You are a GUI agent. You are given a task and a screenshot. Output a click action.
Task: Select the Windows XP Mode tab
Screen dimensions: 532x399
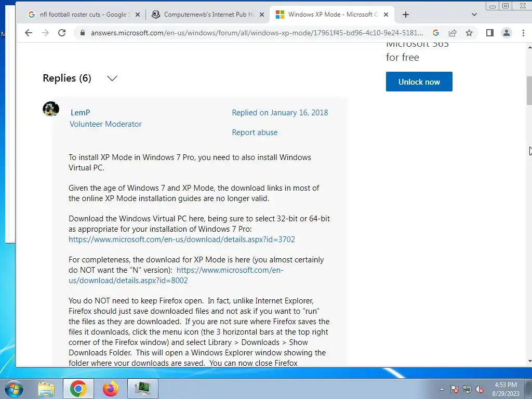332,15
